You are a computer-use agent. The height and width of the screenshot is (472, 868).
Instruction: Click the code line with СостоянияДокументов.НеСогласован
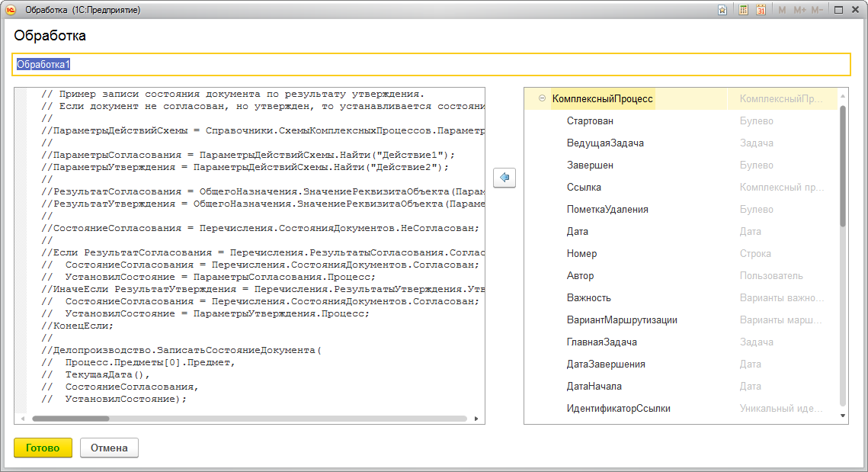(260, 228)
